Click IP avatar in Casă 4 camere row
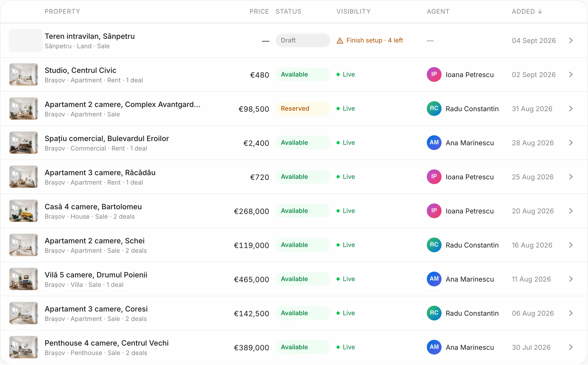 [434, 211]
